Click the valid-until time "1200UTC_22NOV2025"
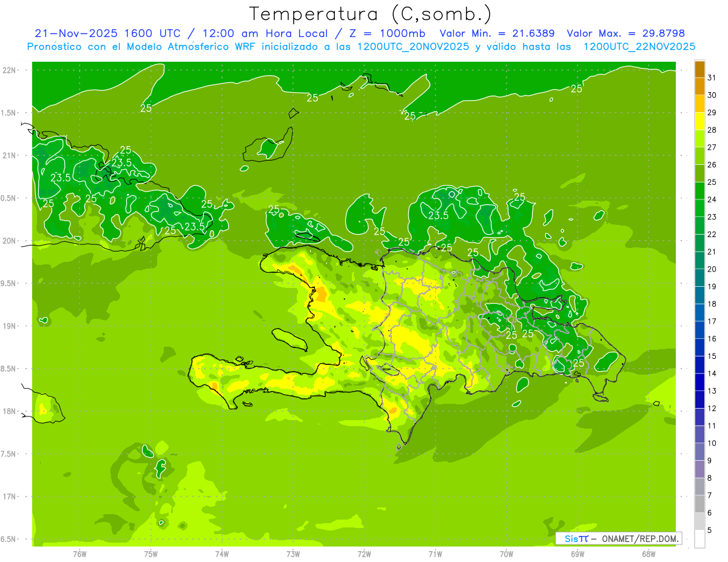 (639, 47)
